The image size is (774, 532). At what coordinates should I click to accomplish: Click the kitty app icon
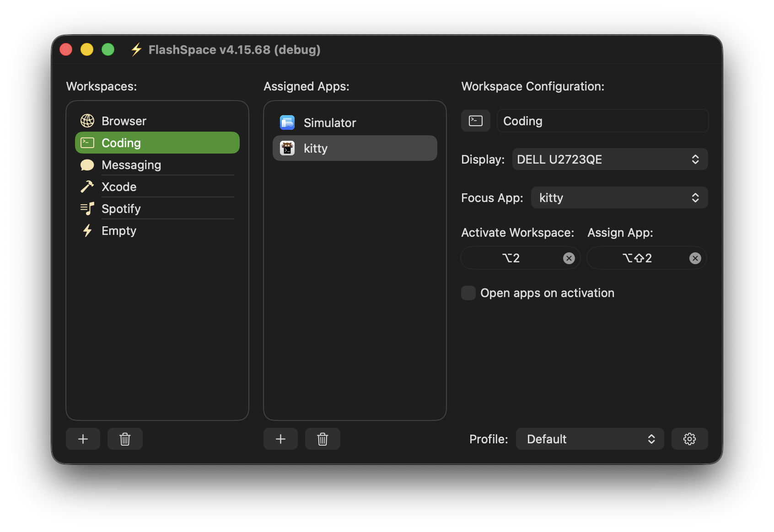[x=287, y=148]
